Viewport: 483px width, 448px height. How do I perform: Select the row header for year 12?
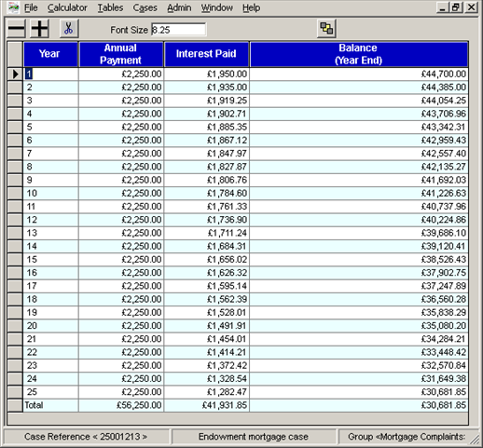(x=15, y=220)
